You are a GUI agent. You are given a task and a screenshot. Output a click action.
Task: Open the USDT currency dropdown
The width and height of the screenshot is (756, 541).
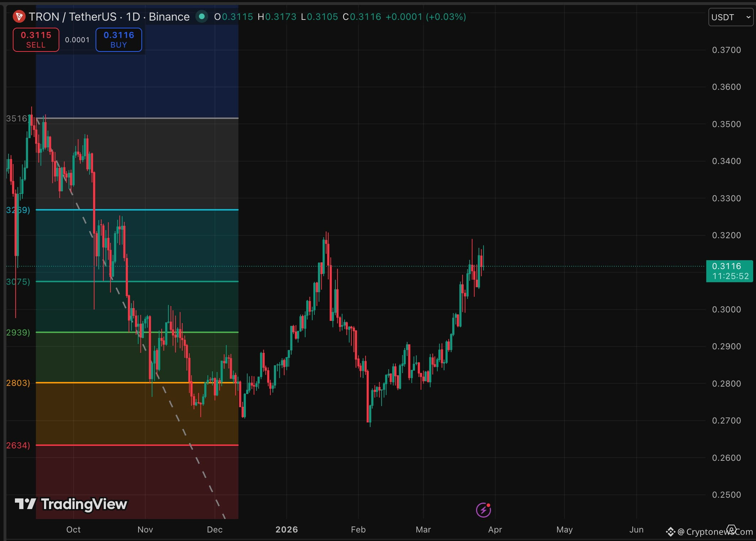(x=730, y=17)
